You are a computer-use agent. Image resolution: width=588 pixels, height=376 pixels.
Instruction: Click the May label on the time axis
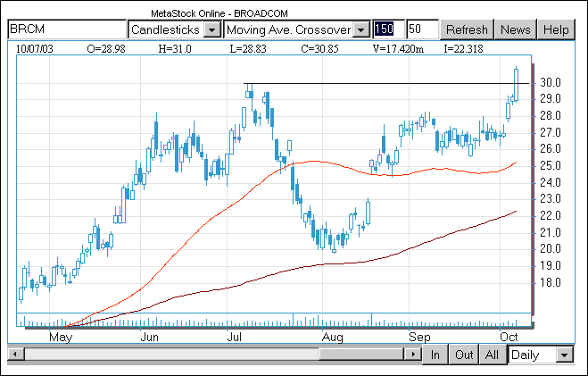[61, 337]
